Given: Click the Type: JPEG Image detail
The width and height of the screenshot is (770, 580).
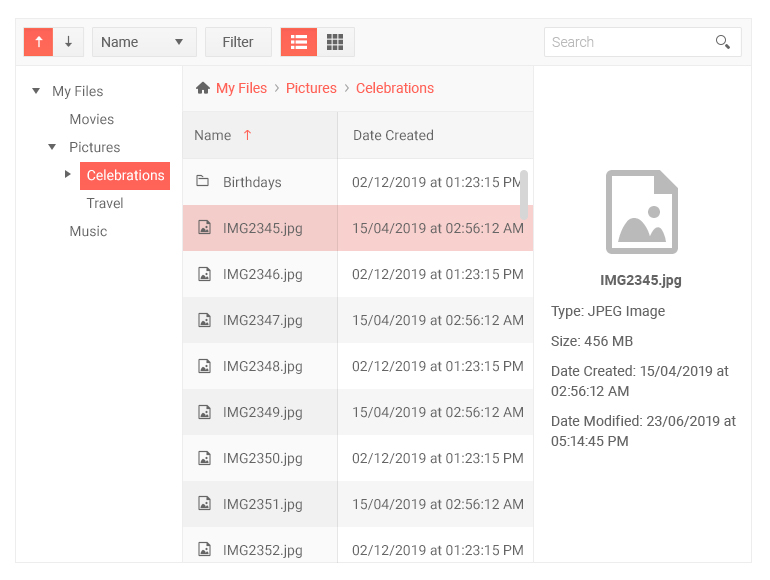Looking at the screenshot, I should (608, 311).
